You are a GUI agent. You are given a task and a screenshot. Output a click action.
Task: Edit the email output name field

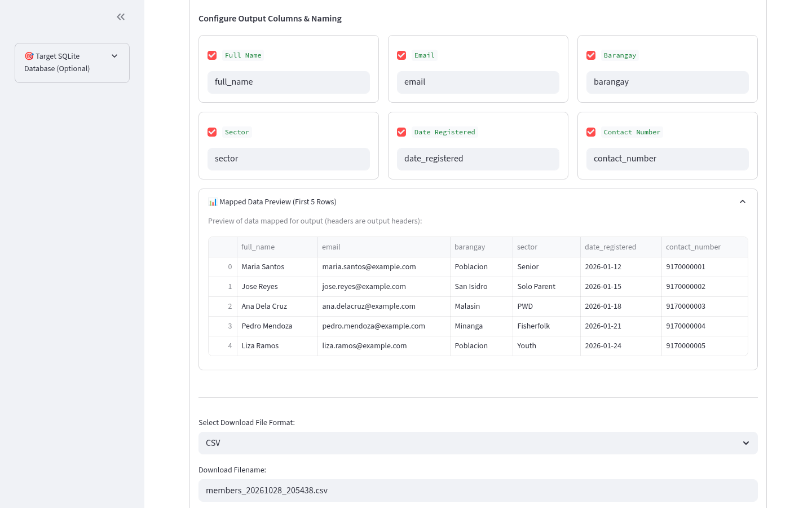point(478,82)
